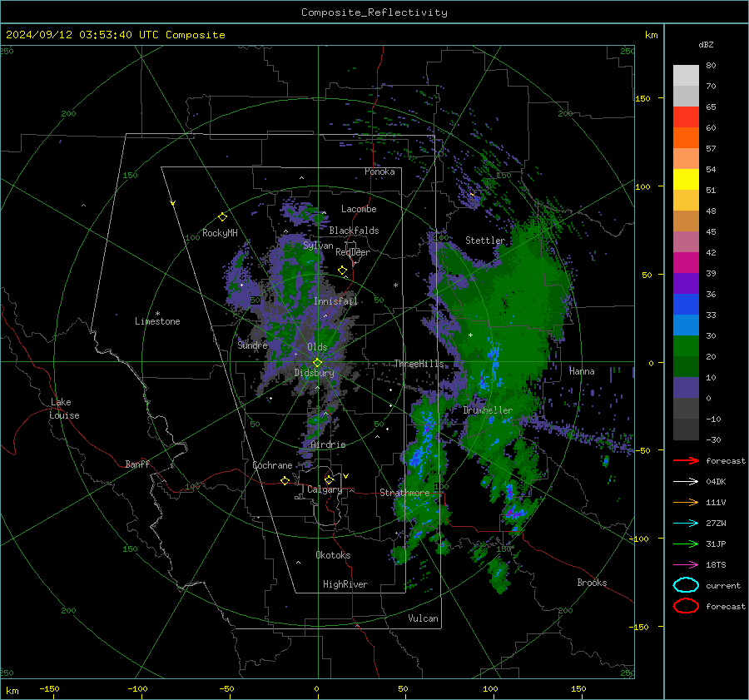
Task: Click the yellow radar-center diamond above Didsbury
Action: [317, 363]
